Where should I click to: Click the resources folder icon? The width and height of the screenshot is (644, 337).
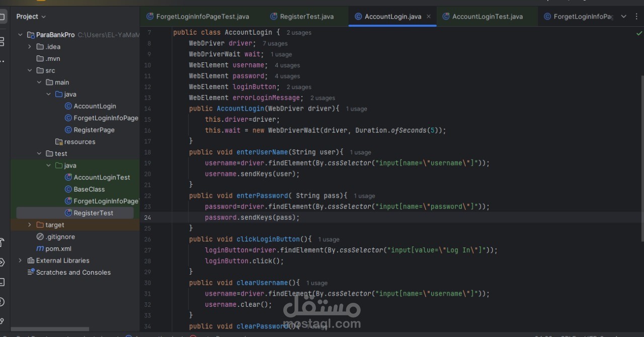click(59, 142)
